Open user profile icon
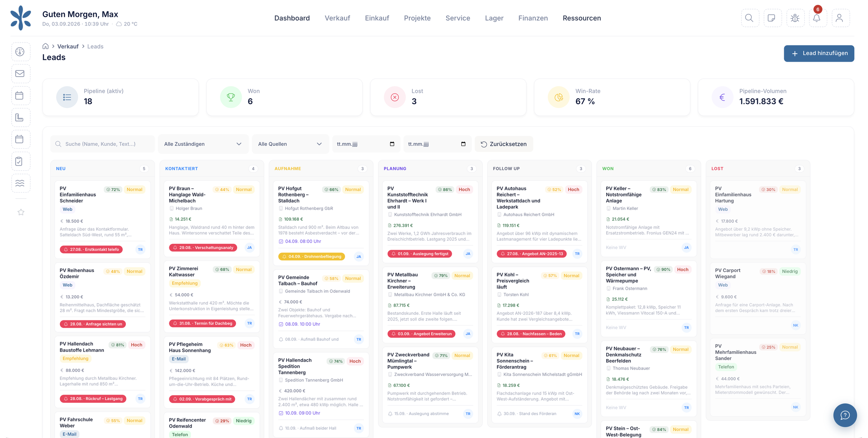The width and height of the screenshot is (868, 438). click(x=840, y=18)
